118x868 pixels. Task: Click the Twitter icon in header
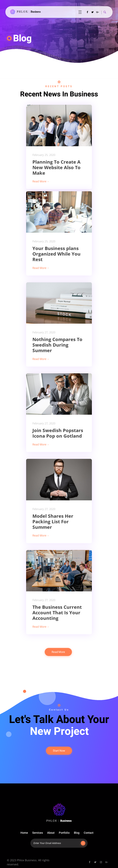pyautogui.click(x=92, y=12)
